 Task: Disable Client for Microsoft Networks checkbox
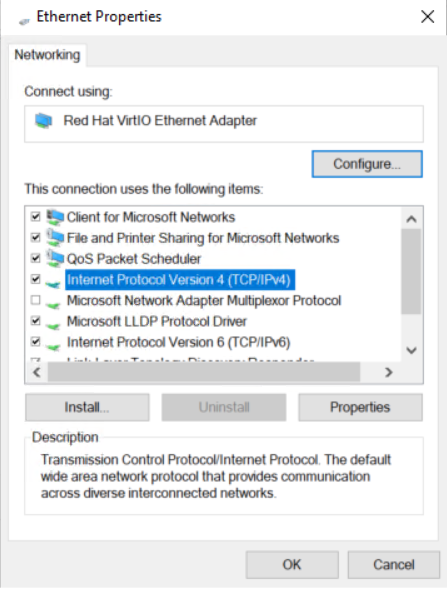coord(36,217)
